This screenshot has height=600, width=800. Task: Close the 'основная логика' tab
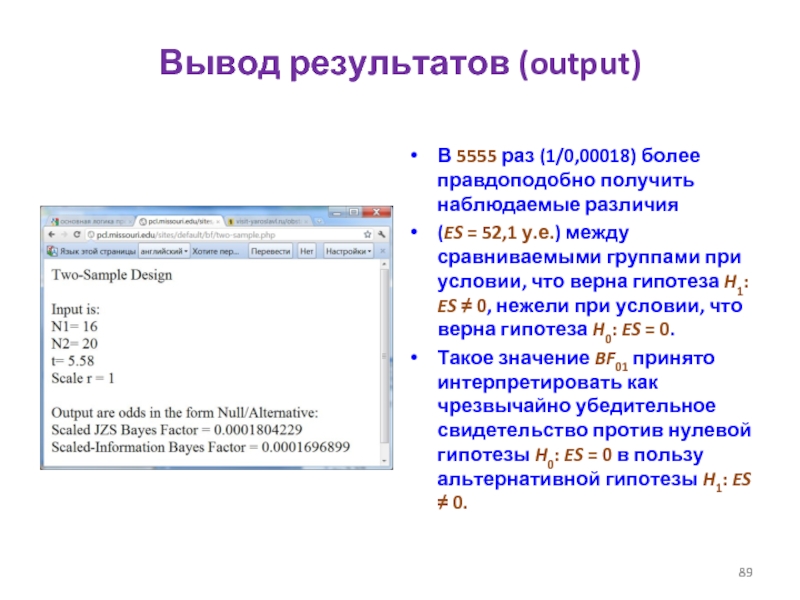(129, 222)
